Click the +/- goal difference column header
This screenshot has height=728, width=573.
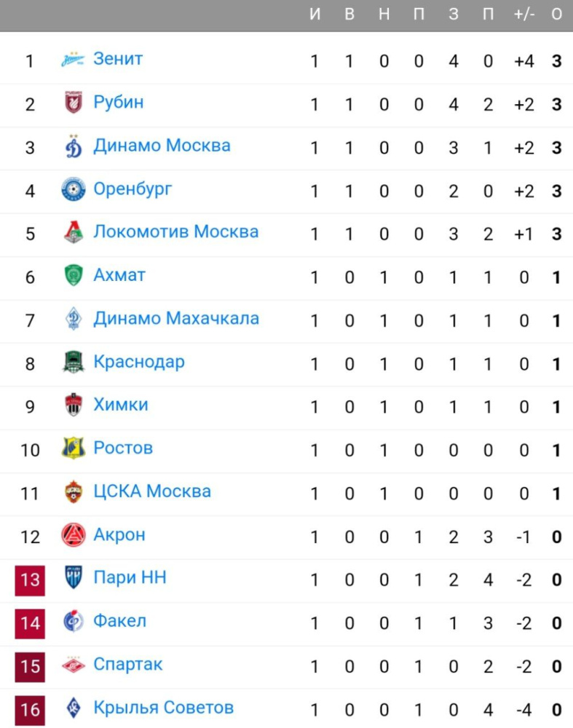point(523,15)
